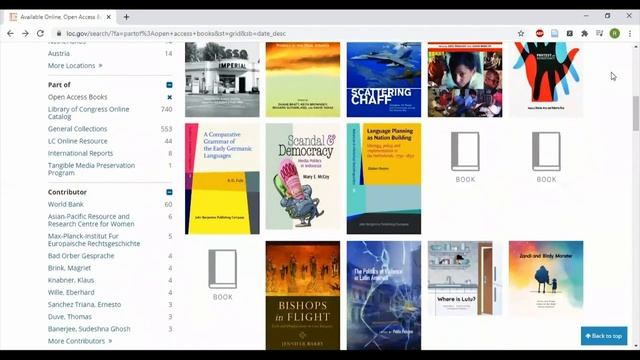
Task: Filter by LC Online Resource
Action: click(78, 141)
